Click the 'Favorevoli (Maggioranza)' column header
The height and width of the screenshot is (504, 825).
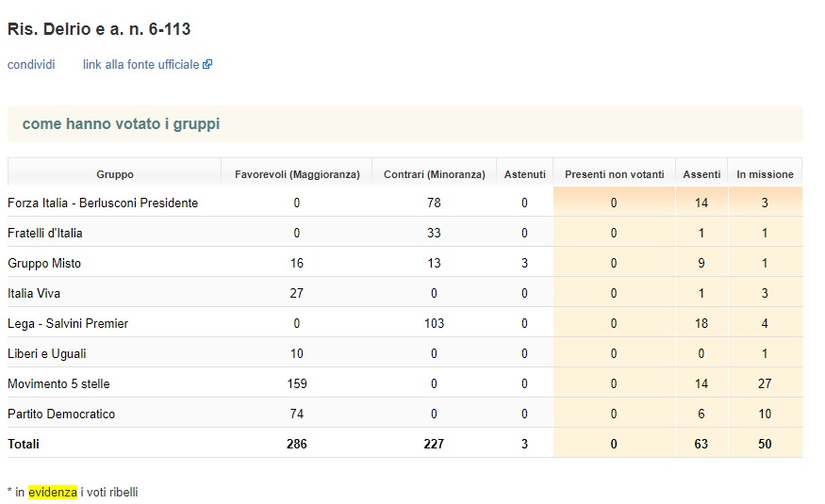(x=297, y=174)
